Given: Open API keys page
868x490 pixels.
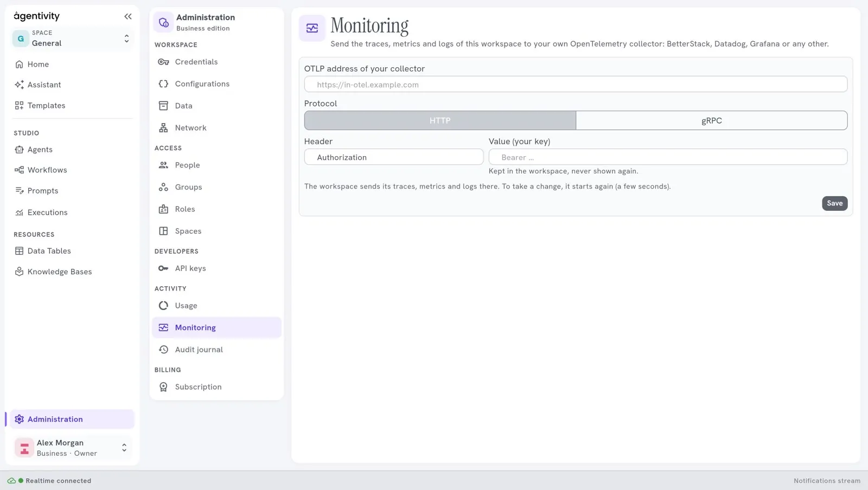Looking at the screenshot, I should [x=216, y=268].
